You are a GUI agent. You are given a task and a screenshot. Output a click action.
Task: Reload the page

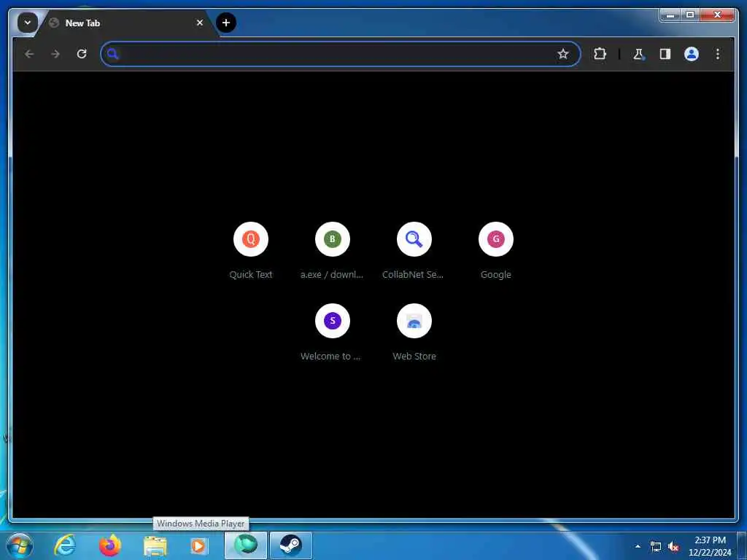coord(82,54)
